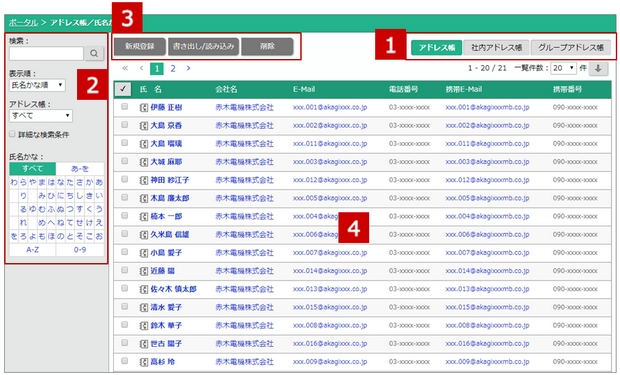Image resolution: width=620 pixels, height=375 pixels.
Task: Go to previous page with single left arrow
Action: tap(142, 68)
